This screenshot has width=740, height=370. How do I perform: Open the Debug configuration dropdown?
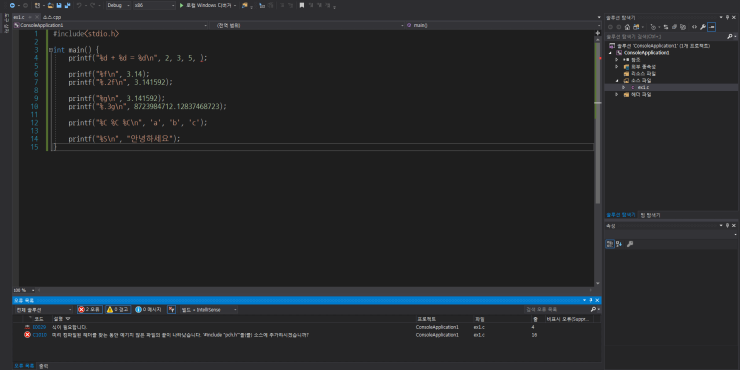pos(118,5)
